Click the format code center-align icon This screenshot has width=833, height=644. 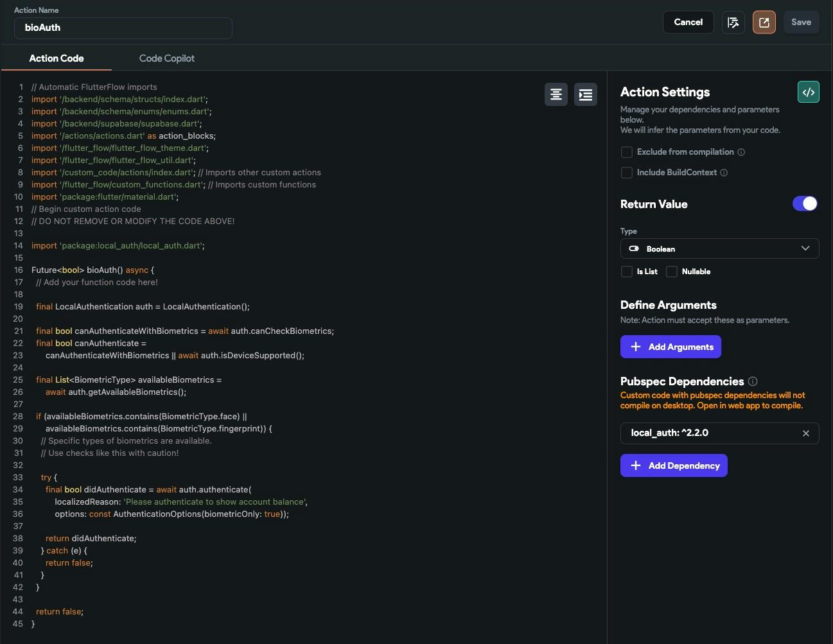556,94
